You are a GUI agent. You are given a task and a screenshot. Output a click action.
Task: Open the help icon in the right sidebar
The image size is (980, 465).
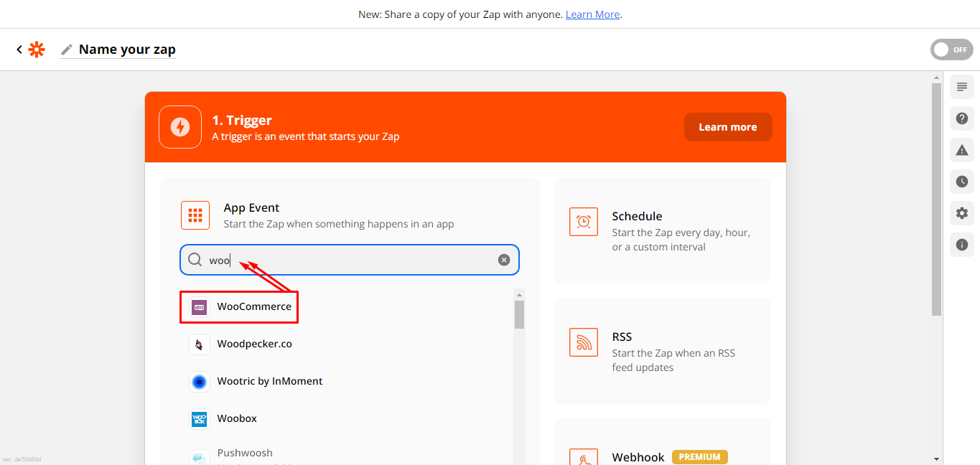pos(961,118)
